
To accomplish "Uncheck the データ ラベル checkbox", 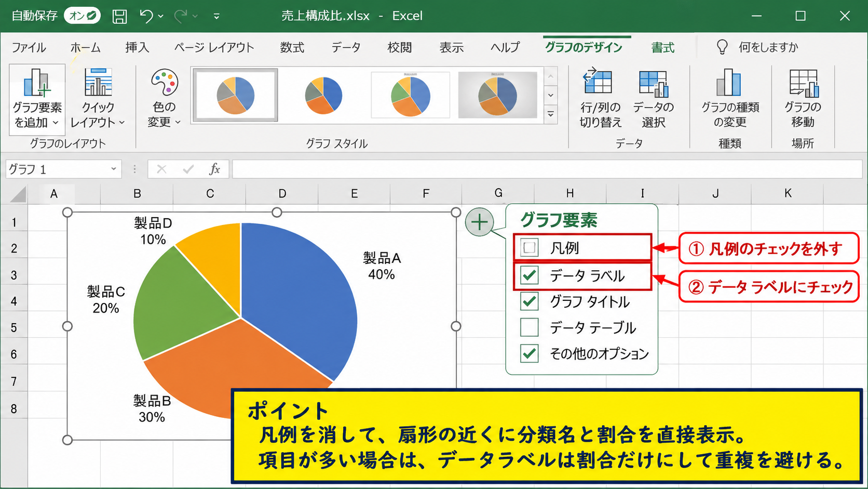I will click(x=530, y=275).
